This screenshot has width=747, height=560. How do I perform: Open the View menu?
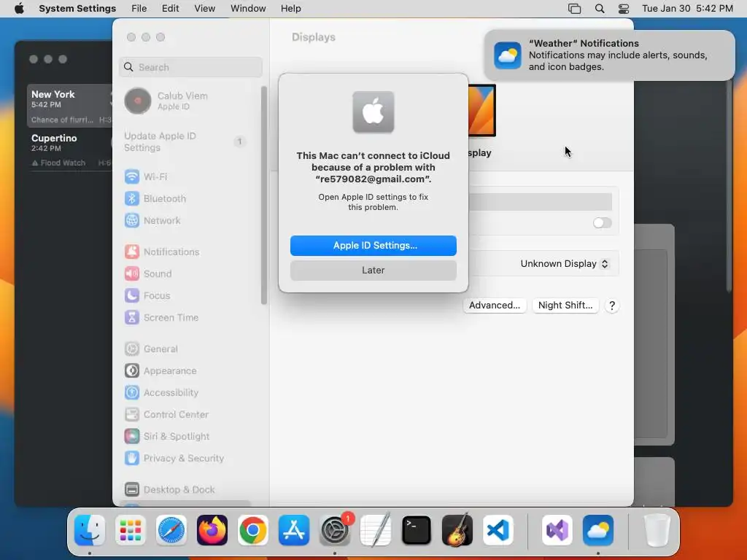pyautogui.click(x=205, y=9)
